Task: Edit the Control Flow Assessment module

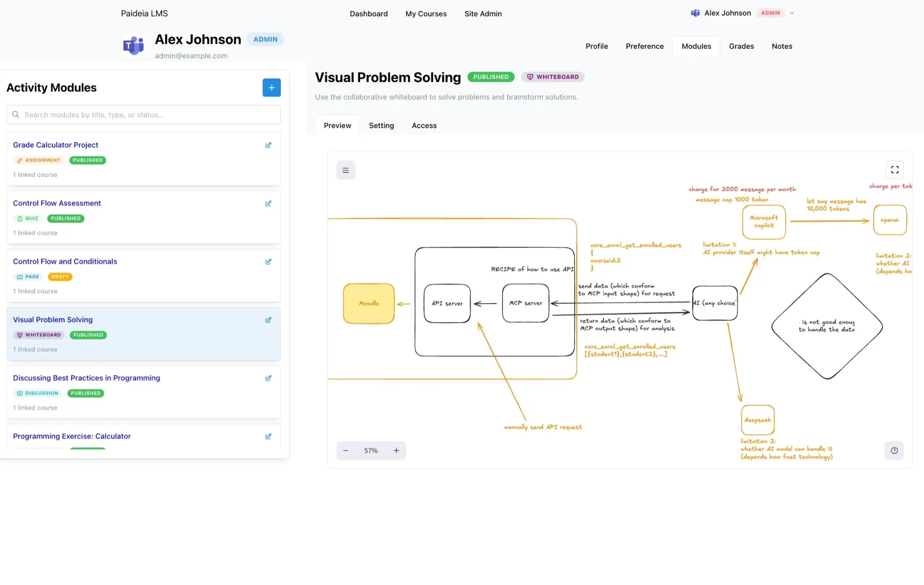Action: (x=268, y=204)
